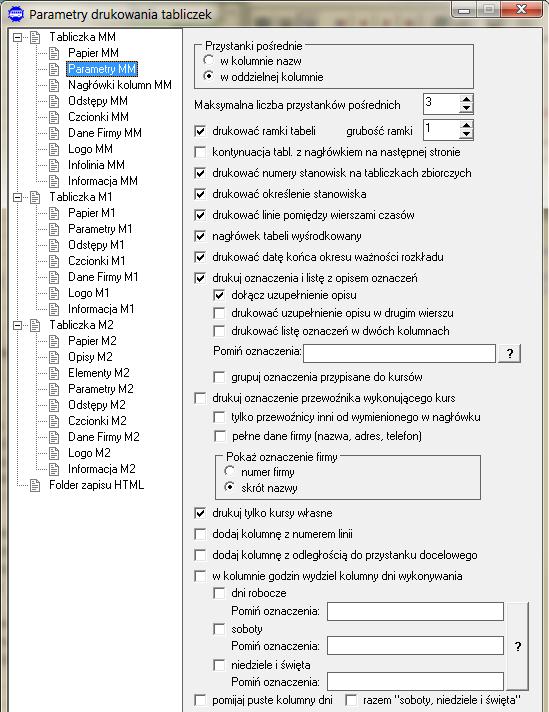Select radio 'w kolumnie nazw'
The height and width of the screenshot is (712, 549).
point(208,60)
